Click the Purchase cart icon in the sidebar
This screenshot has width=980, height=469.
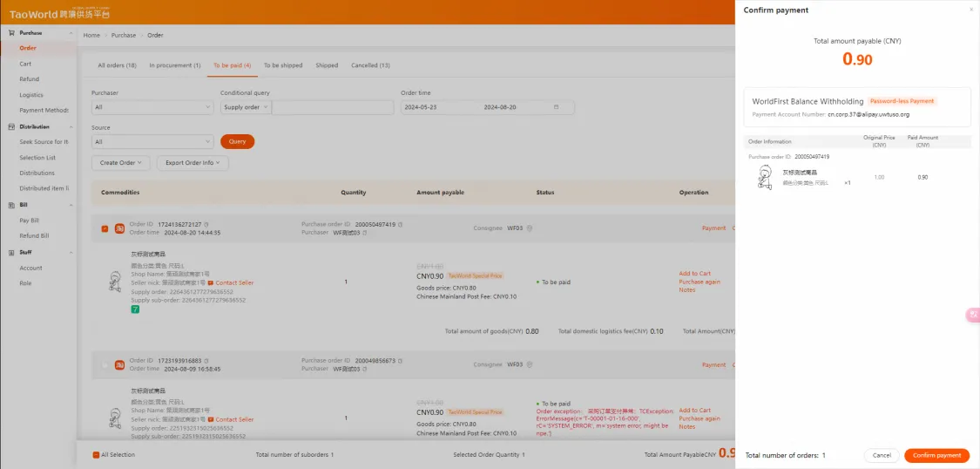tap(12, 32)
